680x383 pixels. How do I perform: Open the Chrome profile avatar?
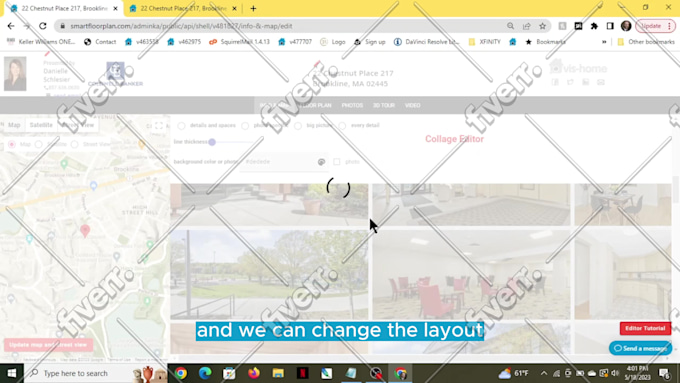(x=626, y=26)
